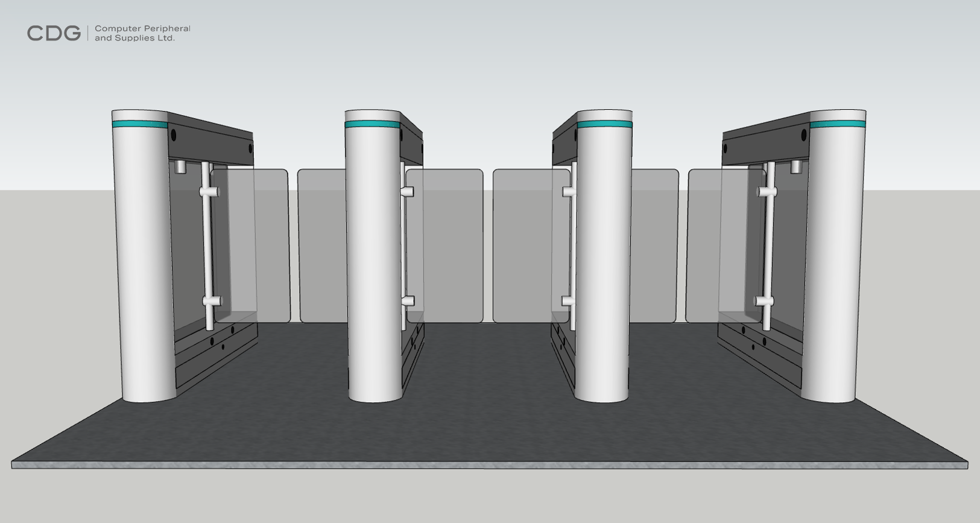Click the upper hinge on leftmost gate rod
Viewport: 980px width, 523px height.
click(210, 192)
